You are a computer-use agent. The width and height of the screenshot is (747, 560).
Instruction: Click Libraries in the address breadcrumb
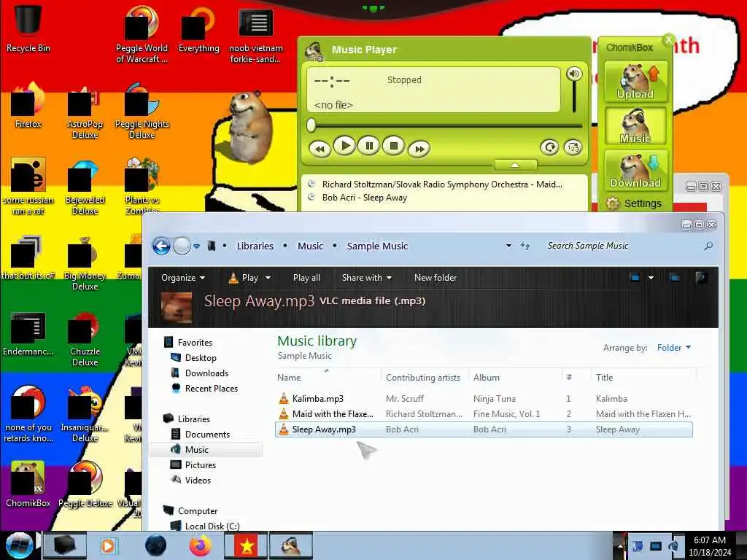(255, 246)
